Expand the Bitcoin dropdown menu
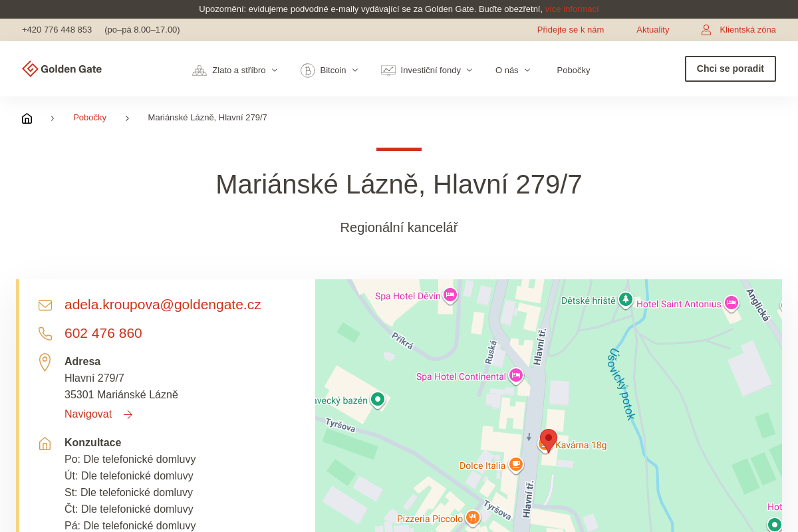Screen dimensions: 798x532 (330, 70)
